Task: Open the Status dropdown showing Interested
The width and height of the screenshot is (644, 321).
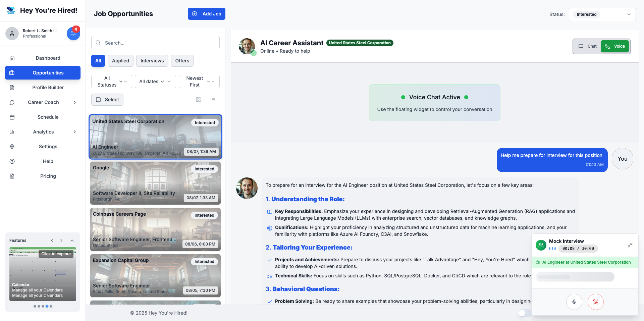Action: click(602, 14)
